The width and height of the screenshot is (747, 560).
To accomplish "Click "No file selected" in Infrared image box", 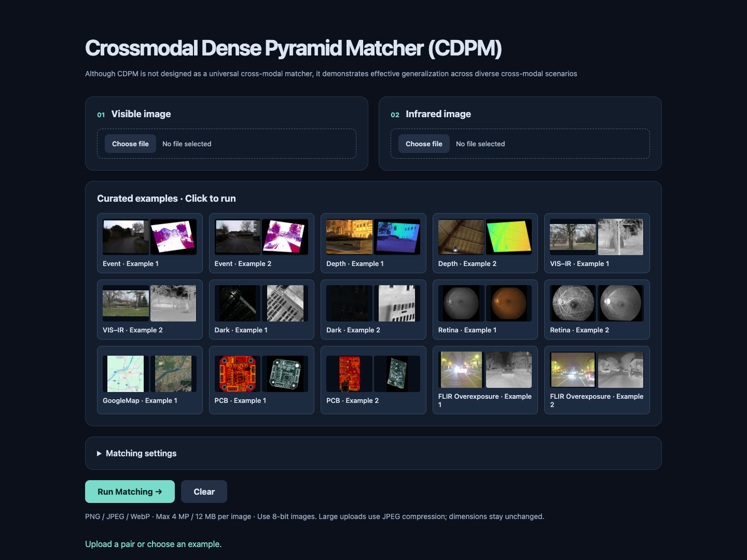I will 480,144.
